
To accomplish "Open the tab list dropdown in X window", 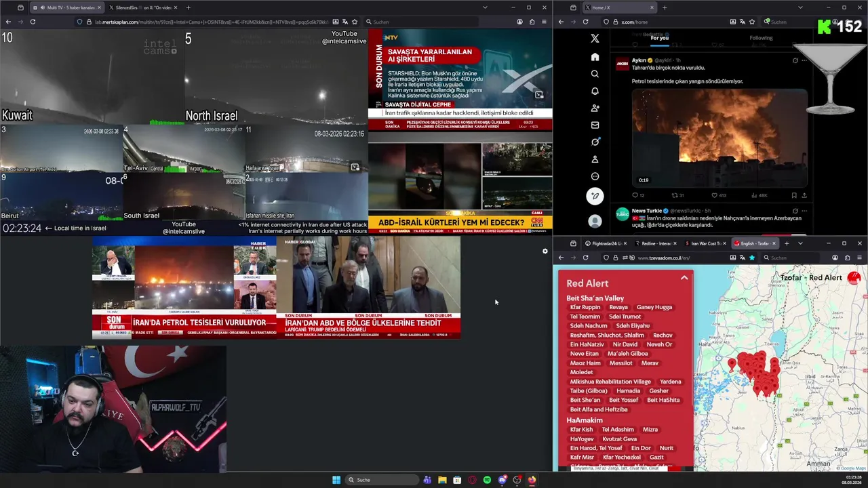I will point(800,7).
